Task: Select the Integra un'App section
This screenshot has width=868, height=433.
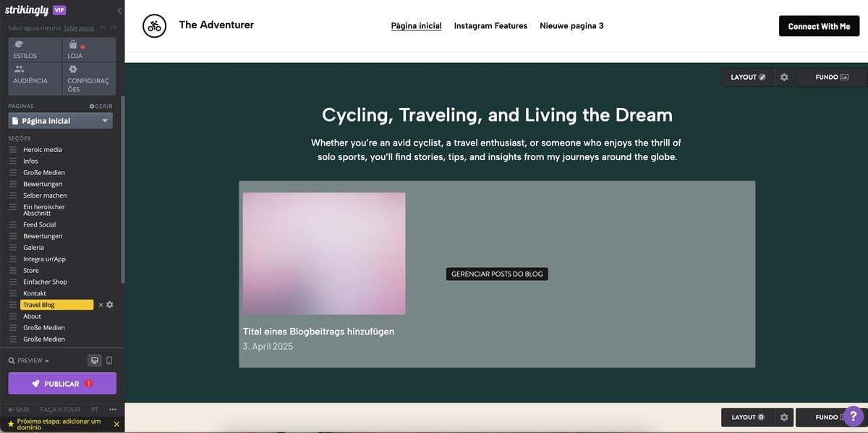Action: pyautogui.click(x=44, y=259)
